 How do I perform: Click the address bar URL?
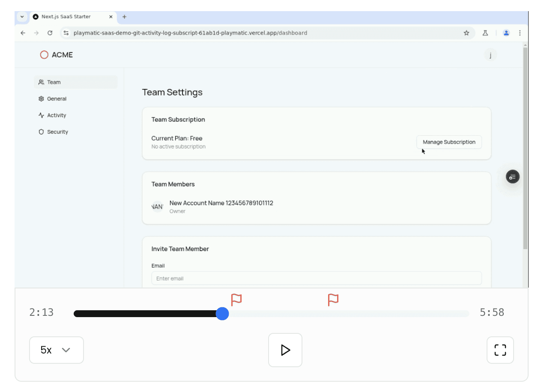click(190, 33)
